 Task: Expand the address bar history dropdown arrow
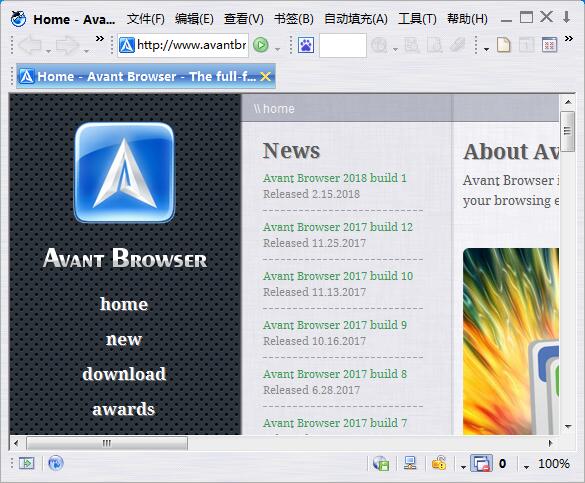coord(277,49)
